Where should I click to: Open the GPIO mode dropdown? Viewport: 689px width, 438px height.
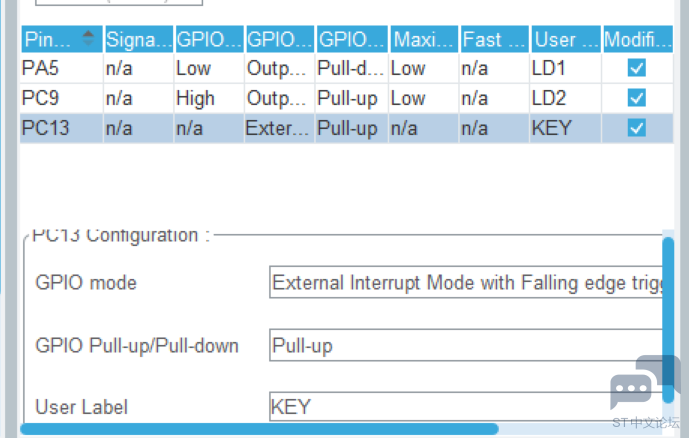466,282
